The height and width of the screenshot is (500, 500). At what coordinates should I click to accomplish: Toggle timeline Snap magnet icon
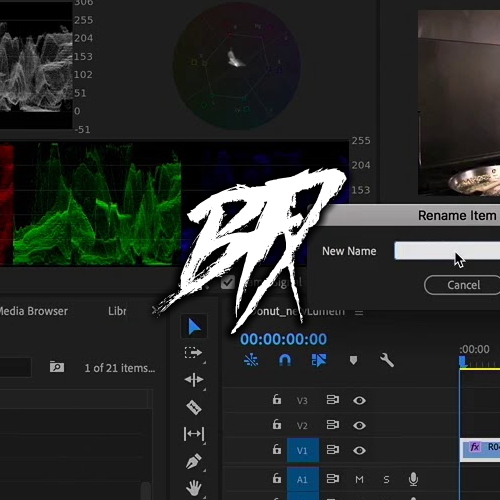click(285, 360)
